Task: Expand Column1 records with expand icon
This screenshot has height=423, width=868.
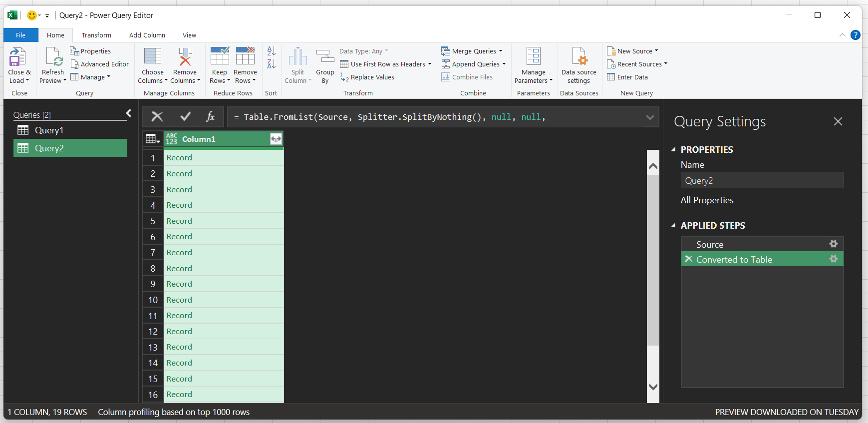Action: coord(276,139)
